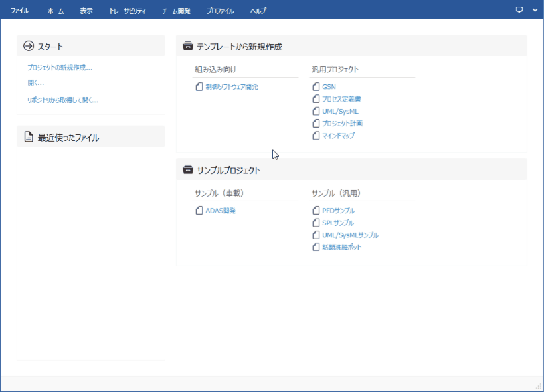Image resolution: width=544 pixels, height=392 pixels.
Task: Open the ADAS開発 sample project
Action: [x=221, y=211]
